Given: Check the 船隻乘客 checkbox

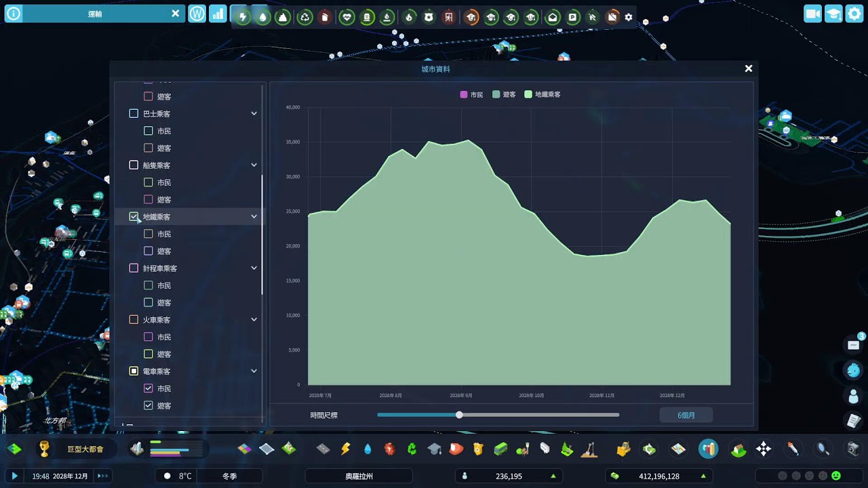Looking at the screenshot, I should point(134,165).
